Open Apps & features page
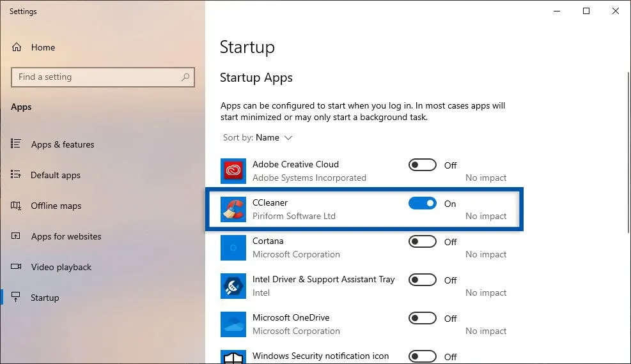The height and width of the screenshot is (364, 631). pos(63,144)
